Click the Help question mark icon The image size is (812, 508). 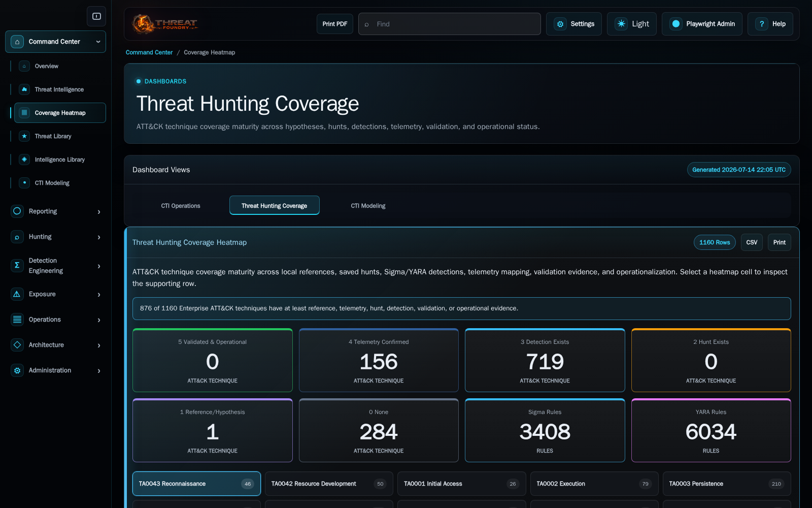[x=762, y=24]
